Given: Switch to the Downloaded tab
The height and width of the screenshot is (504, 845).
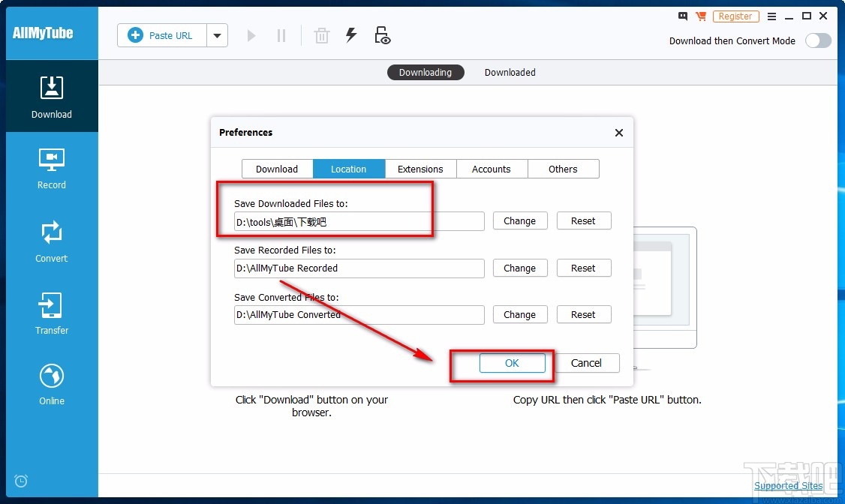Looking at the screenshot, I should pos(510,72).
